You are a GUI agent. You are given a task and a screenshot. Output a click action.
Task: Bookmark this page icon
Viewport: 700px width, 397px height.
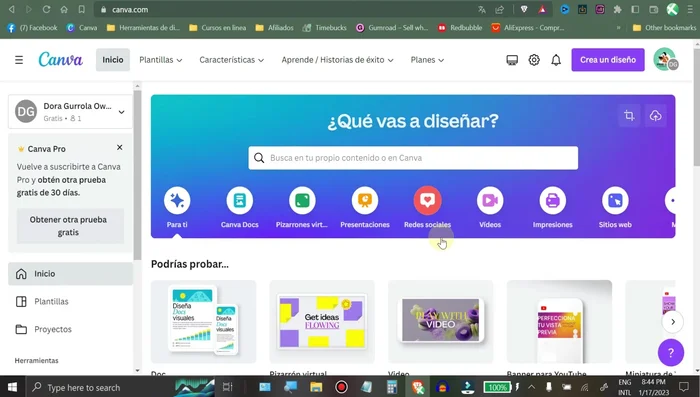[x=81, y=9]
